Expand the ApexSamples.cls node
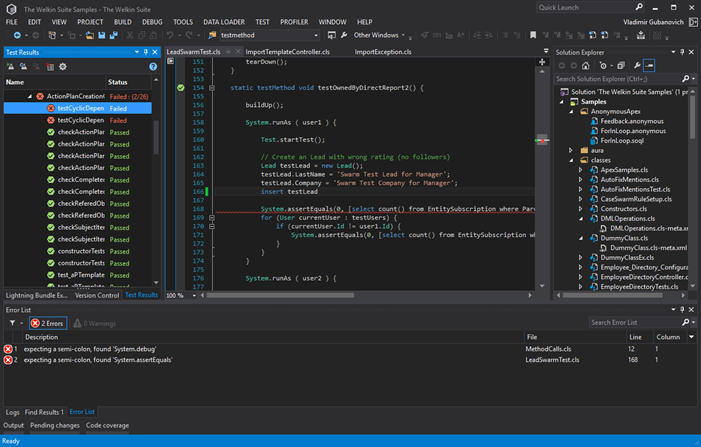 [x=581, y=170]
